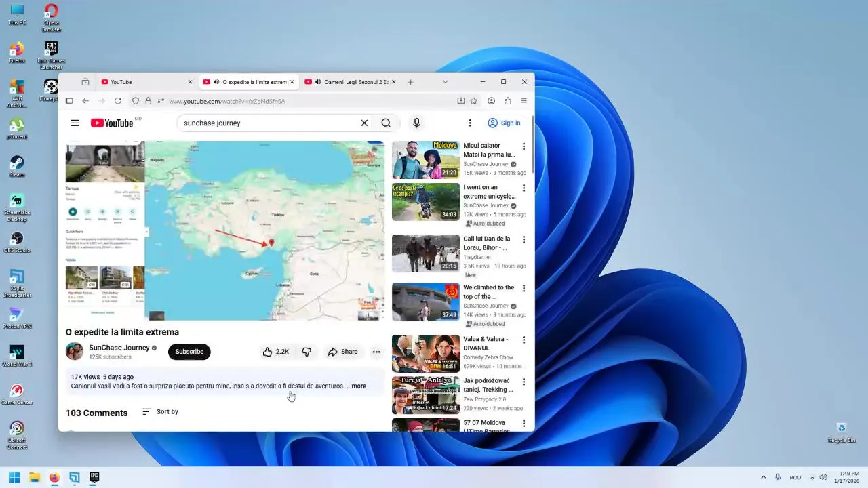Open Jak podróżować taniej video thumbnail

(x=425, y=395)
